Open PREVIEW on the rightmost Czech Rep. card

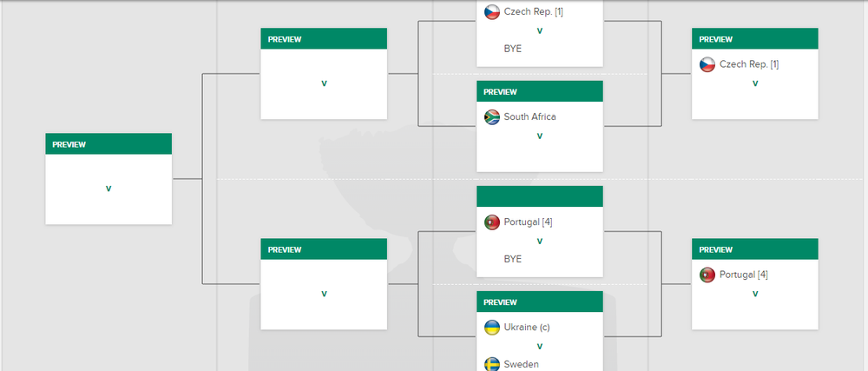coord(716,39)
